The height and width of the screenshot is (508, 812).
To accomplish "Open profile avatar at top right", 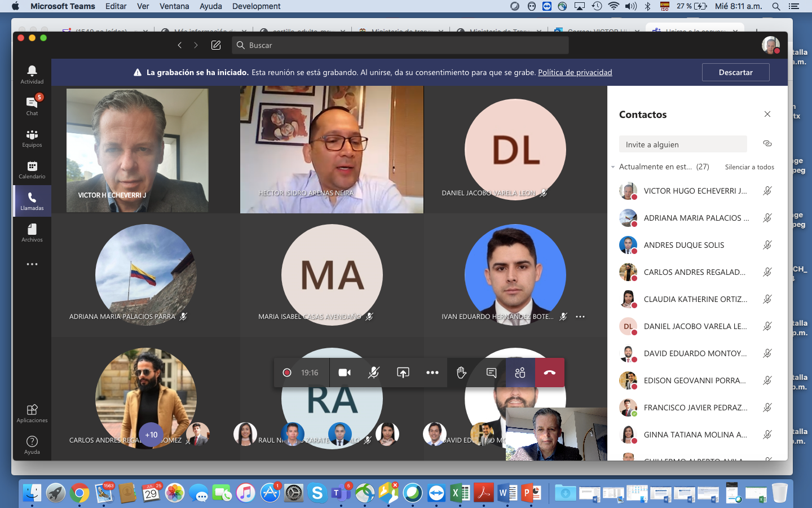I will click(x=771, y=45).
